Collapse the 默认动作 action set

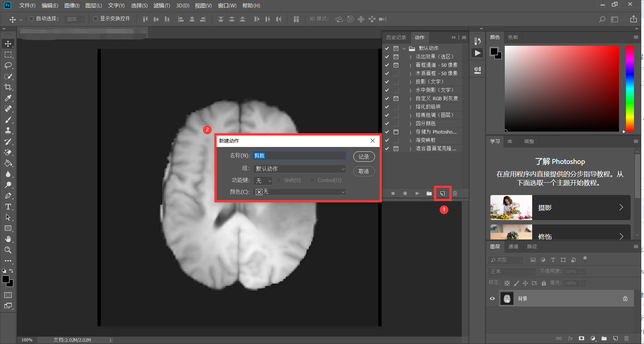tap(404, 48)
